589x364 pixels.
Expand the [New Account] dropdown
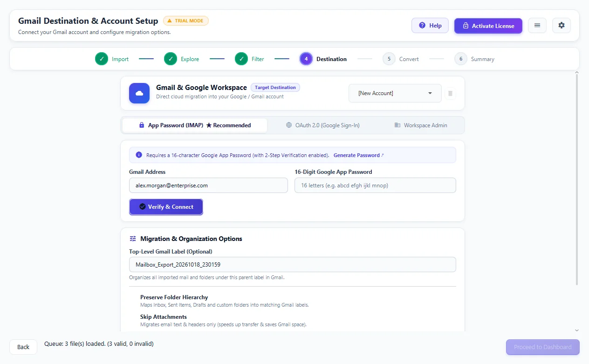click(395, 93)
